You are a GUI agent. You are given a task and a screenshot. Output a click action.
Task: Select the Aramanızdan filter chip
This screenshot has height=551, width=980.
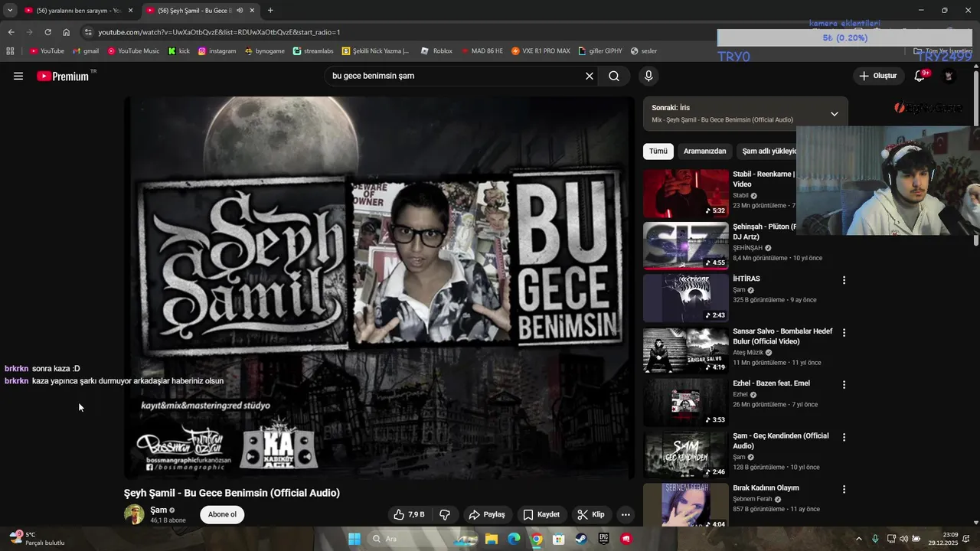pyautogui.click(x=704, y=151)
